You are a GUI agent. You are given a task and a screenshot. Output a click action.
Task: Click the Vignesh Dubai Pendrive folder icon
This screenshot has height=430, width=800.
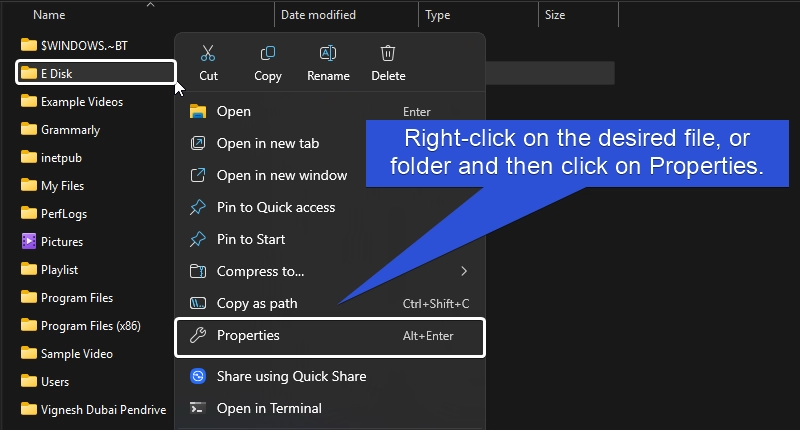(x=29, y=409)
